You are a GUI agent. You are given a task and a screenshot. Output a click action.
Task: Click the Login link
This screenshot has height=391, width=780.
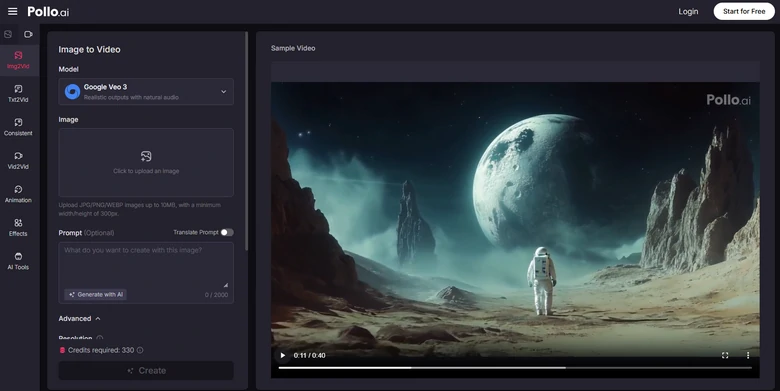(x=688, y=11)
